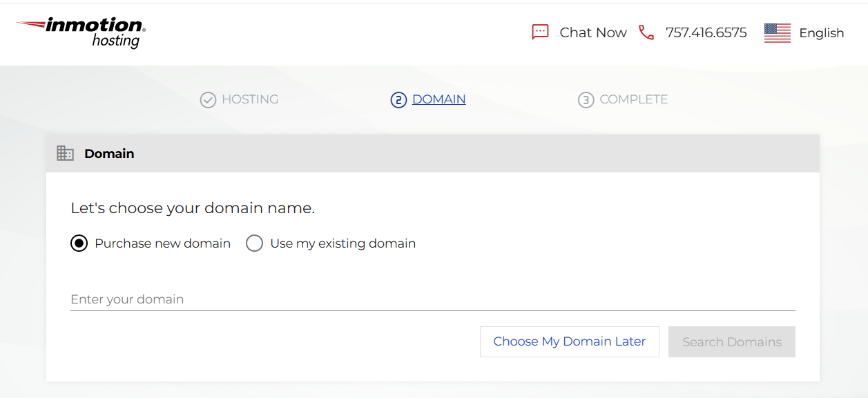Click the building icon beside Domain
The width and height of the screenshot is (868, 398).
pyautogui.click(x=66, y=153)
